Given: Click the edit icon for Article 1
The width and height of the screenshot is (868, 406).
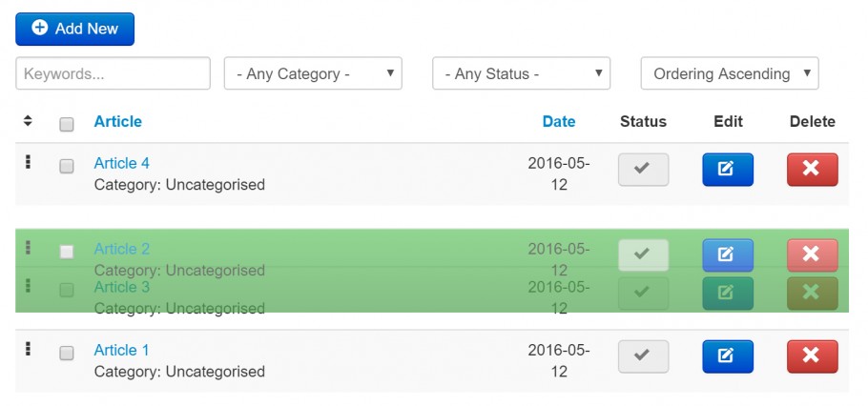Looking at the screenshot, I should click(728, 356).
